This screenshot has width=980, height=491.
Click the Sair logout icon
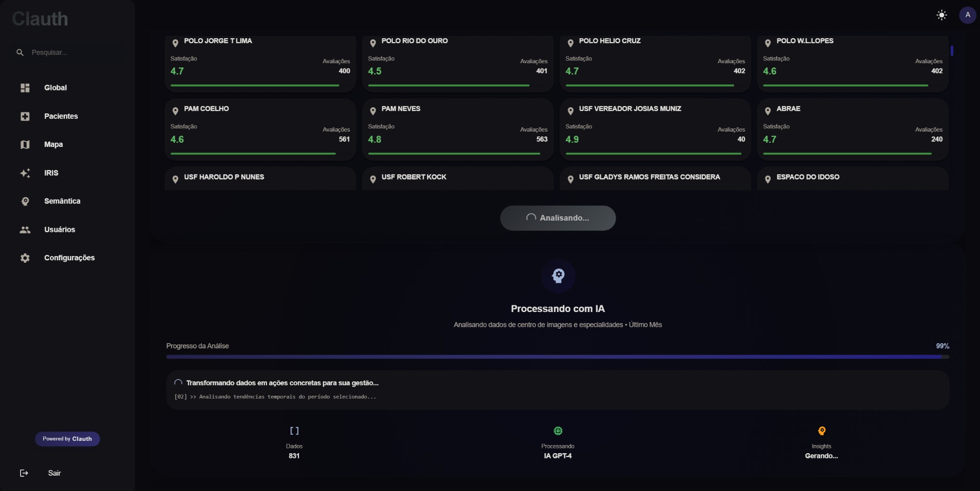tap(24, 473)
